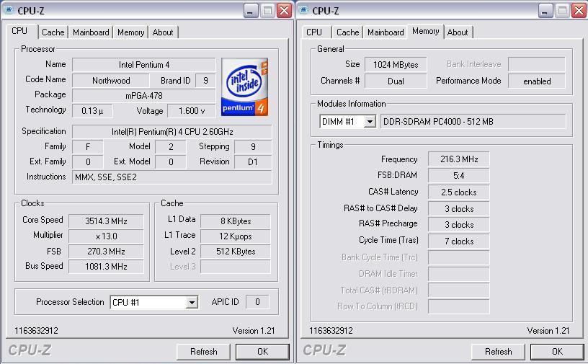Minimize the left CPU-Z window
The image size is (588, 364).
click(251, 11)
